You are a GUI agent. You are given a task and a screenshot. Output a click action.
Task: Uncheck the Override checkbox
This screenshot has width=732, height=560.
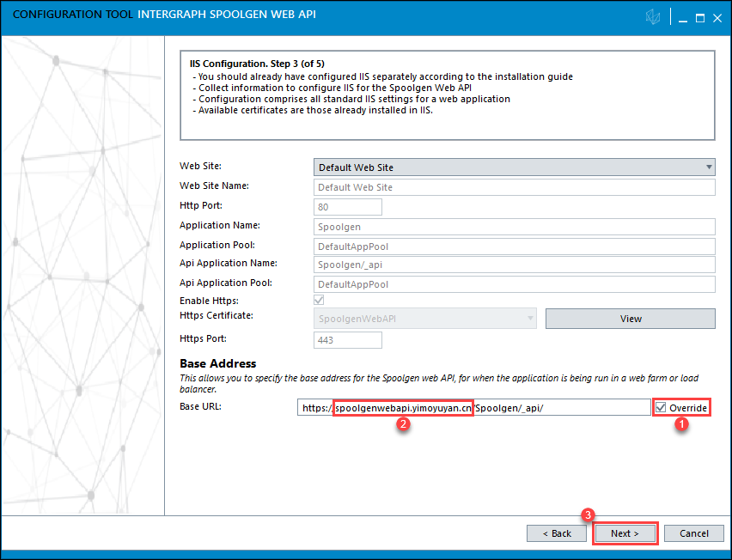[660, 408]
